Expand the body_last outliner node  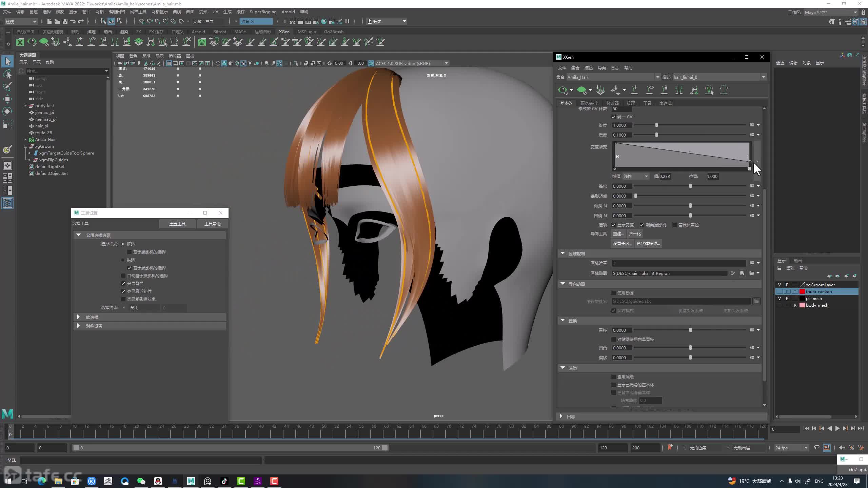pos(25,106)
